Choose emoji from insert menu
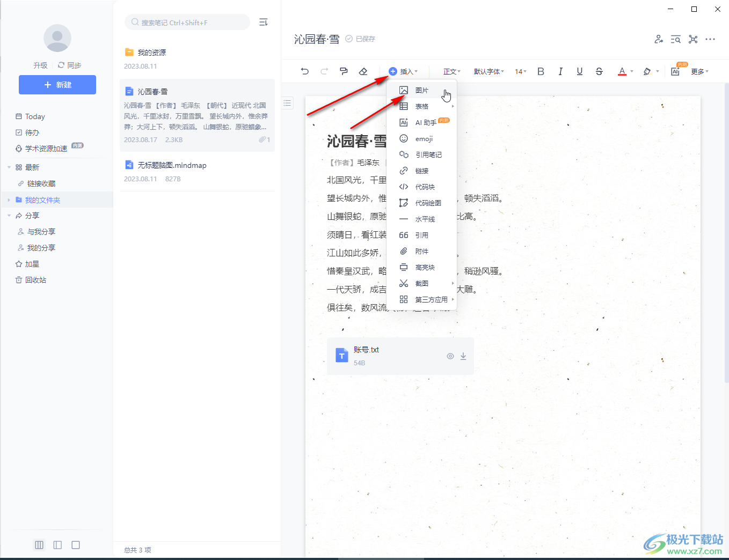This screenshot has height=560, width=729. (421, 138)
